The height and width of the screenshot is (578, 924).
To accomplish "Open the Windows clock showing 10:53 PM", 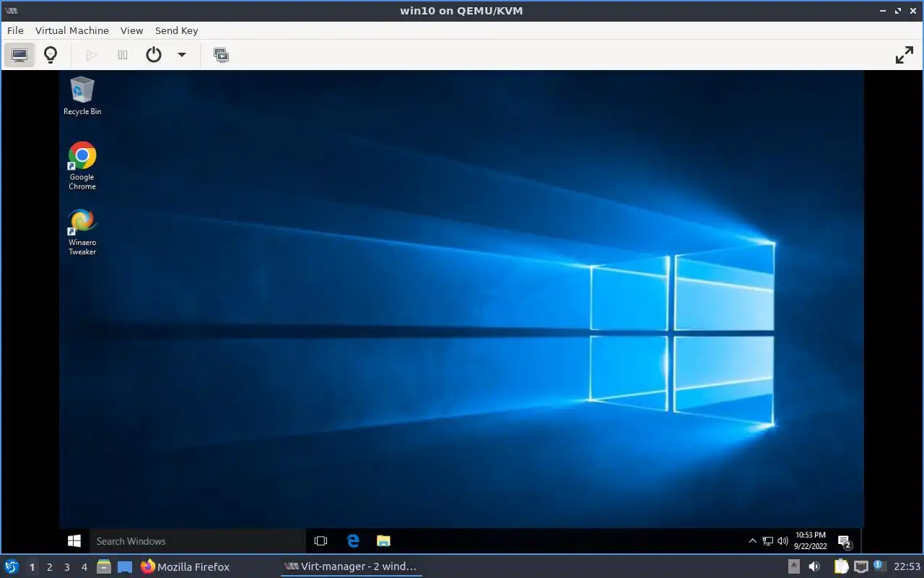I will (810, 540).
